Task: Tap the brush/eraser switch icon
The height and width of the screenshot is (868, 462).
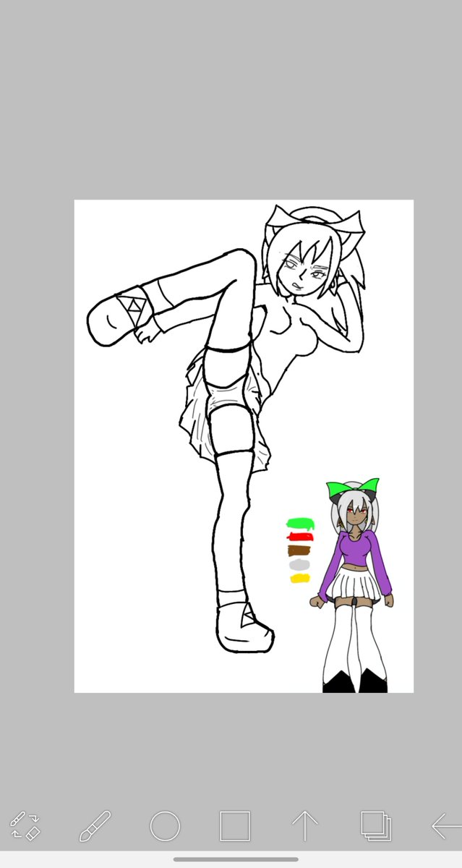Action: coord(24,826)
